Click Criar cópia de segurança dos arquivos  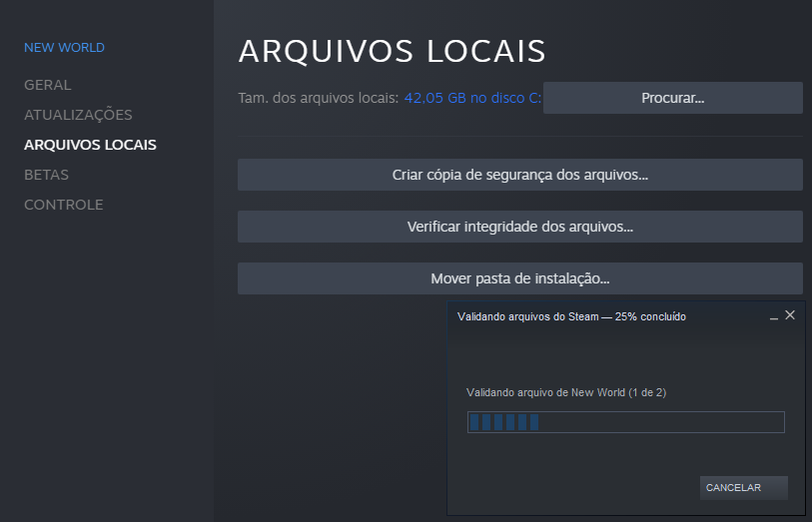pyautogui.click(x=520, y=175)
